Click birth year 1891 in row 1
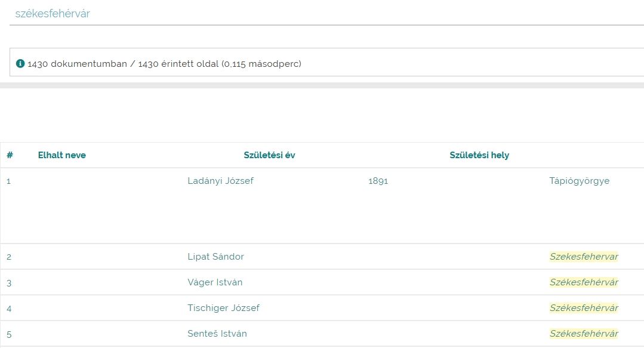 (x=378, y=181)
